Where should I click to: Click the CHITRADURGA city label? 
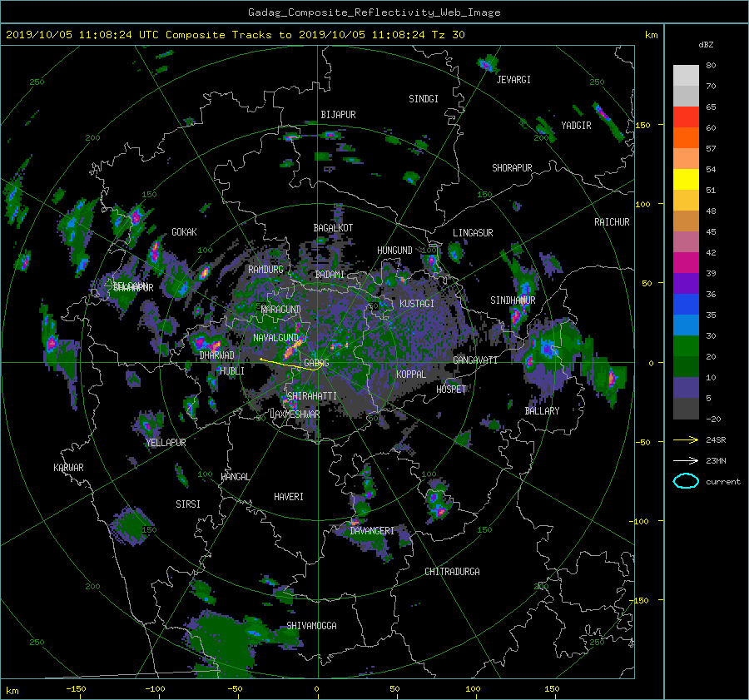point(452,572)
